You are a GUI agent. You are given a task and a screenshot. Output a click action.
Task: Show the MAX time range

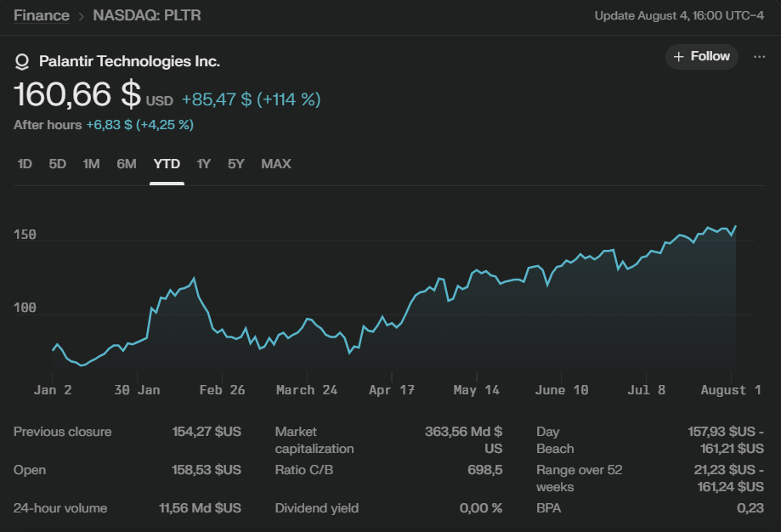[x=276, y=163]
